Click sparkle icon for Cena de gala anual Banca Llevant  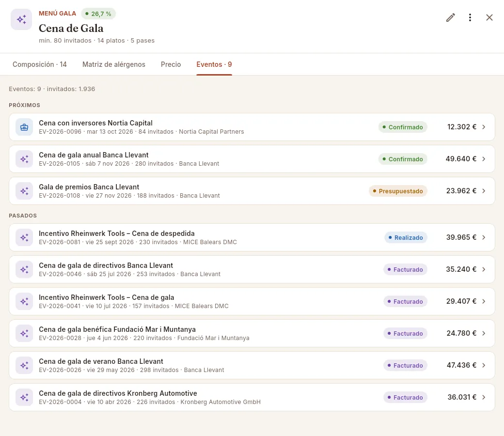point(24,159)
